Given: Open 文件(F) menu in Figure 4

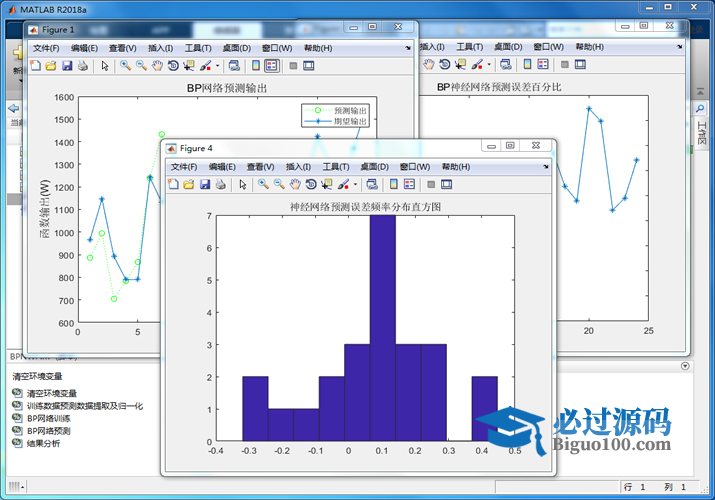Looking at the screenshot, I should pos(184,167).
